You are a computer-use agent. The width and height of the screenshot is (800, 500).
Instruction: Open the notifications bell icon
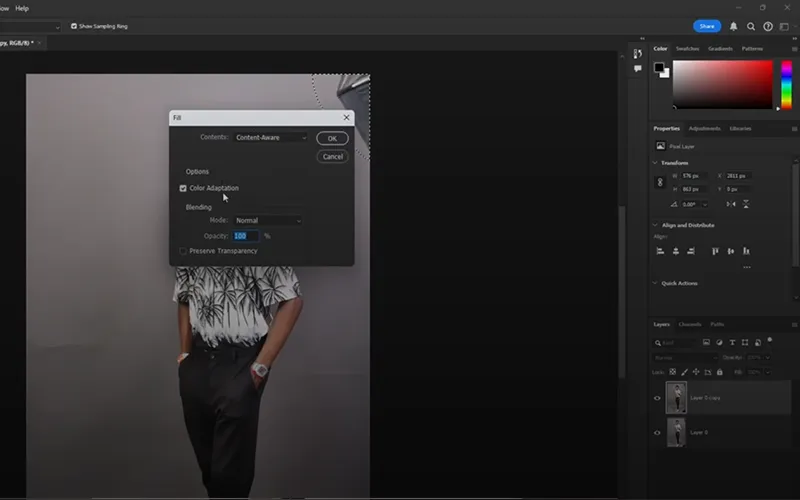coord(733,26)
